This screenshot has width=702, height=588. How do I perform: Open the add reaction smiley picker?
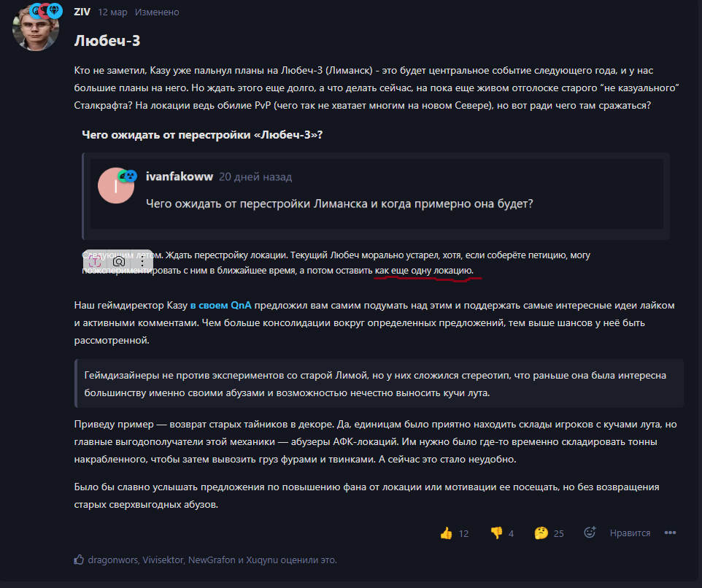[590, 532]
